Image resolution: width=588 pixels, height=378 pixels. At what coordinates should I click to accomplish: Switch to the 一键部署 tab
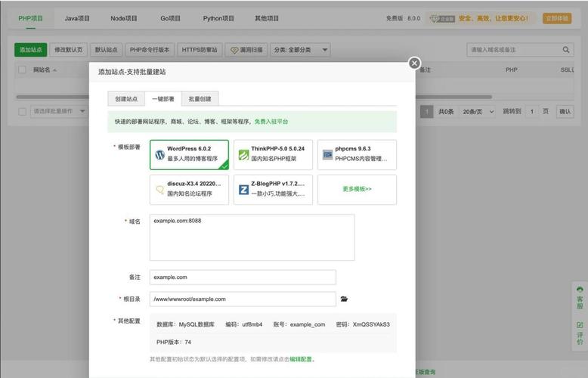pyautogui.click(x=163, y=99)
